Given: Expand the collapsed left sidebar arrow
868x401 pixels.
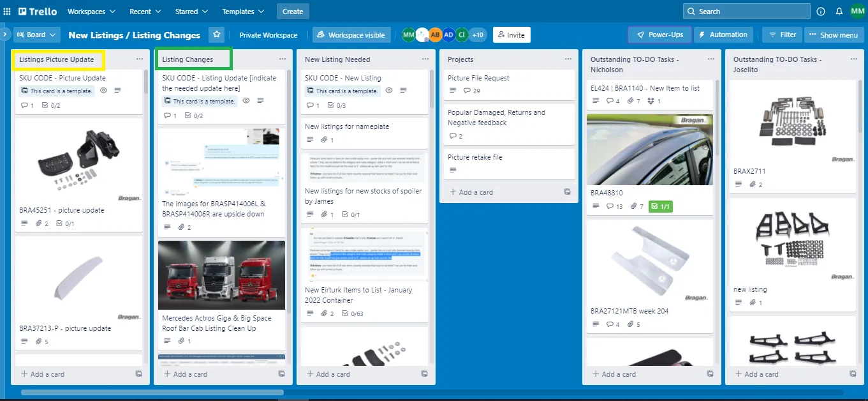Looking at the screenshot, I should 5,33.
